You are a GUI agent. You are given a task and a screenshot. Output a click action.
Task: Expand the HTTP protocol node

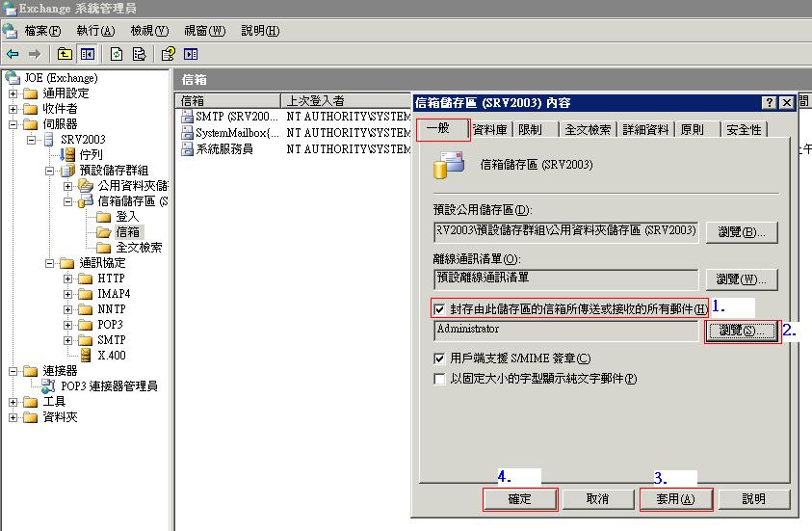click(x=67, y=279)
